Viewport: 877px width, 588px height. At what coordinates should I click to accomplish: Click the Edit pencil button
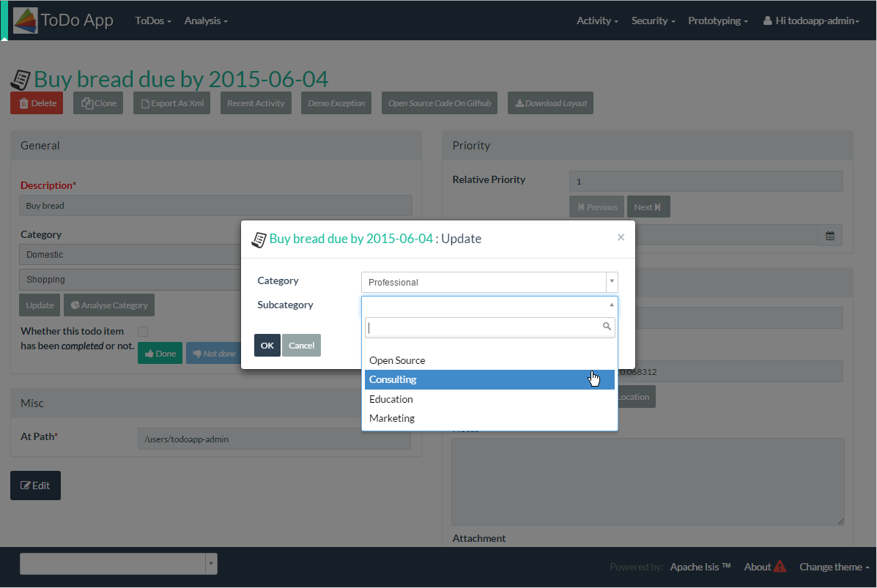tap(35, 485)
